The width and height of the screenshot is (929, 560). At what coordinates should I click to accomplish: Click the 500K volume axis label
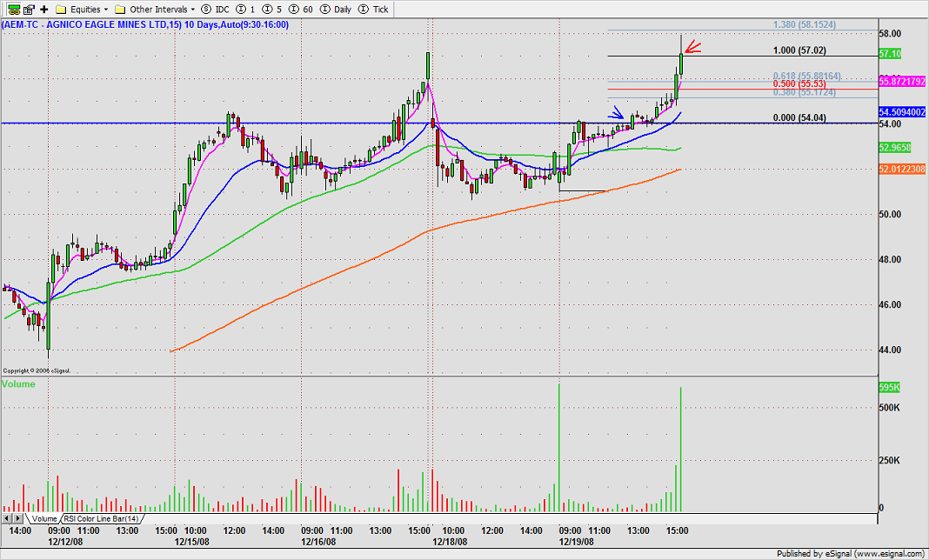coord(890,408)
